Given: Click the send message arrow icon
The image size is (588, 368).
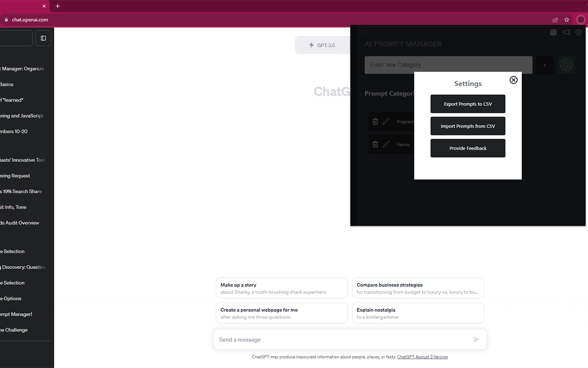Looking at the screenshot, I should pos(476,339).
